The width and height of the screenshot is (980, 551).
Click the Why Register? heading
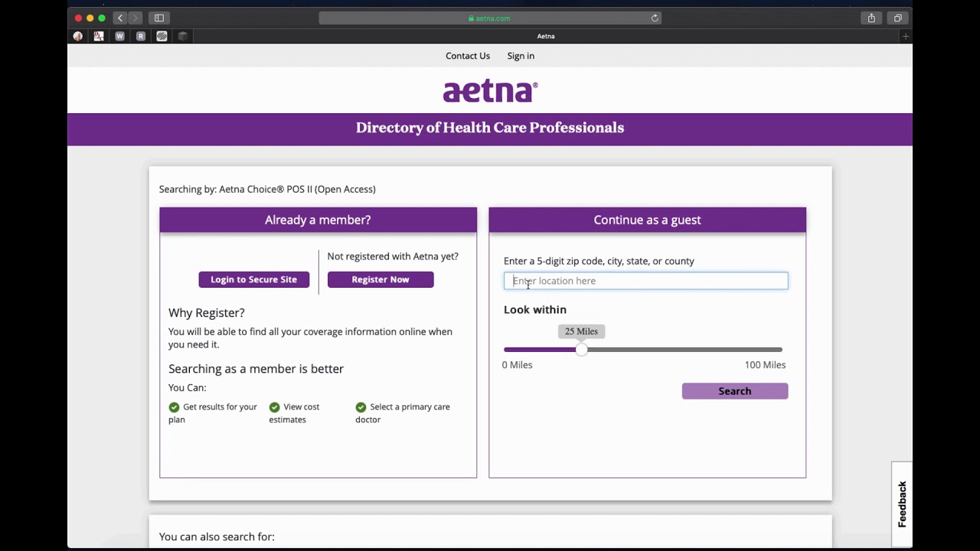(x=207, y=313)
